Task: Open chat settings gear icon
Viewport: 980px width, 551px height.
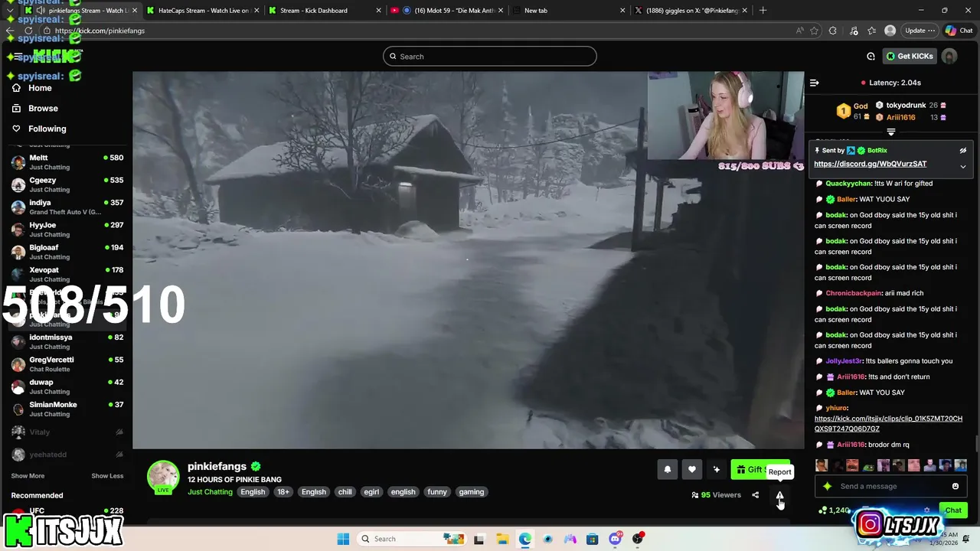Action: pos(926,510)
